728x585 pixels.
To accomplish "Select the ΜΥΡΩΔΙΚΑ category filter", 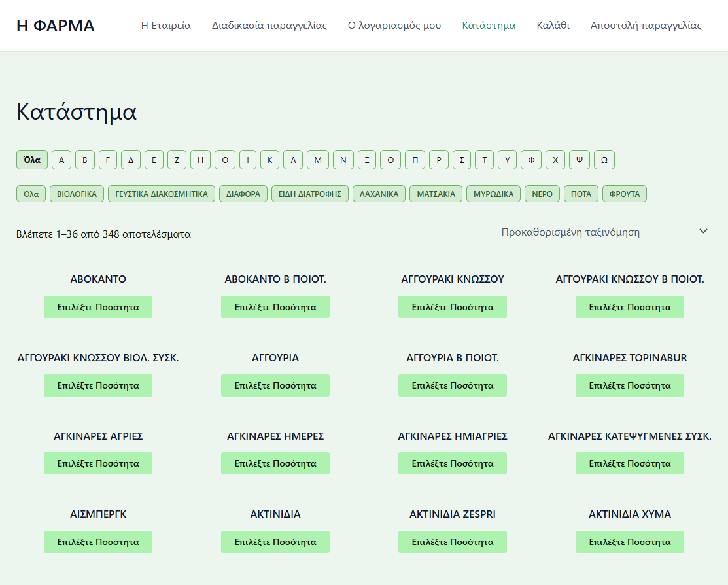I will [493, 194].
